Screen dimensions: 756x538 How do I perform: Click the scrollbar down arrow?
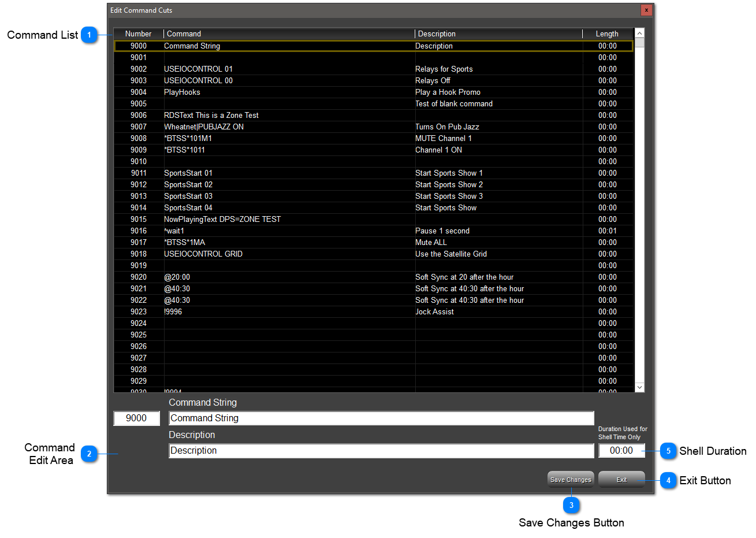coord(639,387)
